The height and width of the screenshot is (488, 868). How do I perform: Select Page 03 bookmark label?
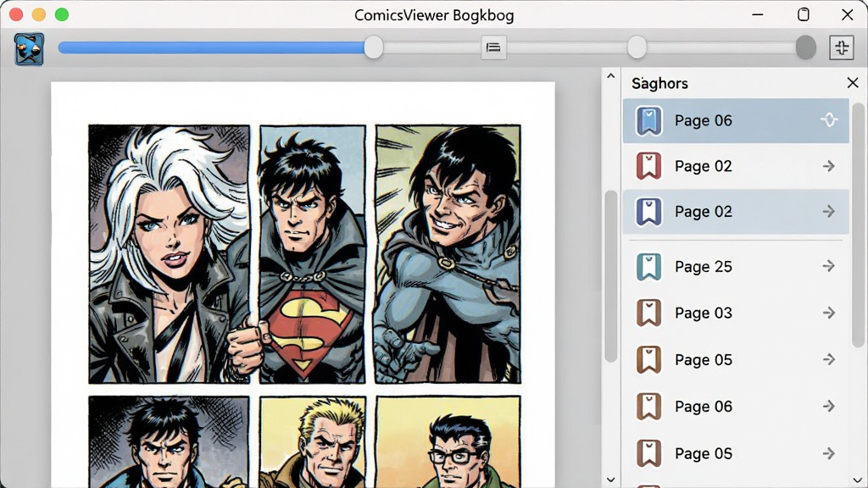(703, 313)
